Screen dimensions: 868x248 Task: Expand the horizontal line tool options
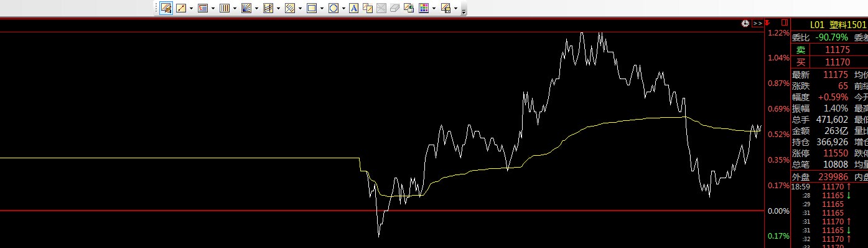(x=213, y=8)
